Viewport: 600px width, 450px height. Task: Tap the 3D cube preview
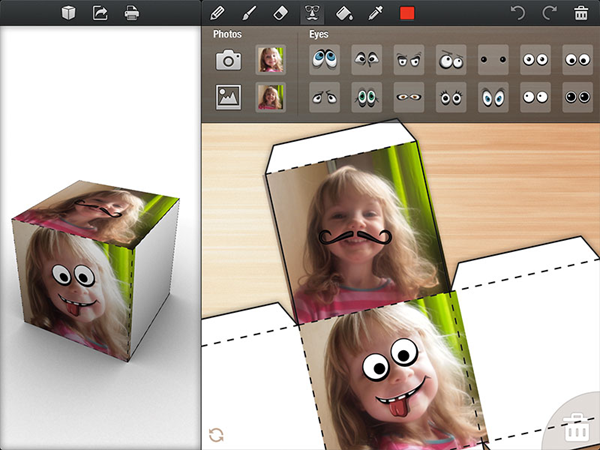[x=96, y=271]
